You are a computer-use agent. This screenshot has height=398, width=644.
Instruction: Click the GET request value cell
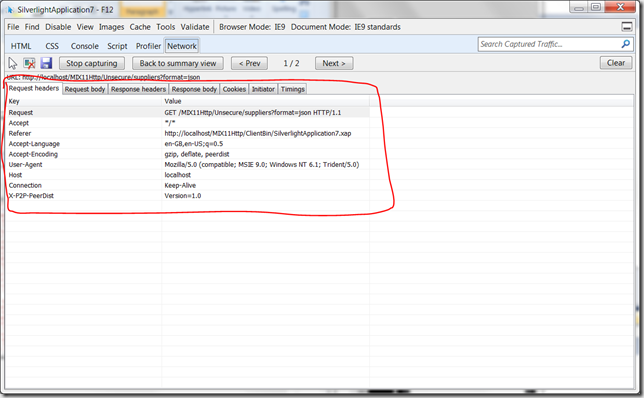[x=253, y=113]
